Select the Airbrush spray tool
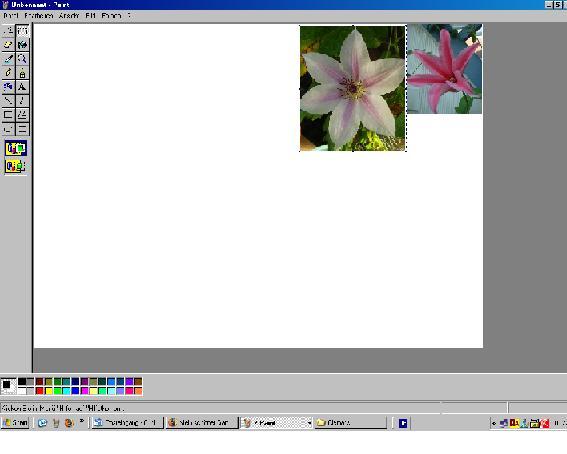567x454 pixels. tap(8, 87)
